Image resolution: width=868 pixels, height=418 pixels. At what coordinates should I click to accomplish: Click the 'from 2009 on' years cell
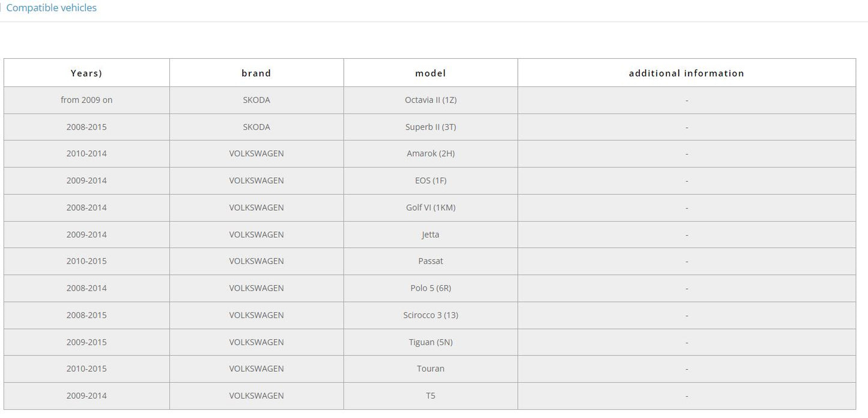tap(86, 100)
